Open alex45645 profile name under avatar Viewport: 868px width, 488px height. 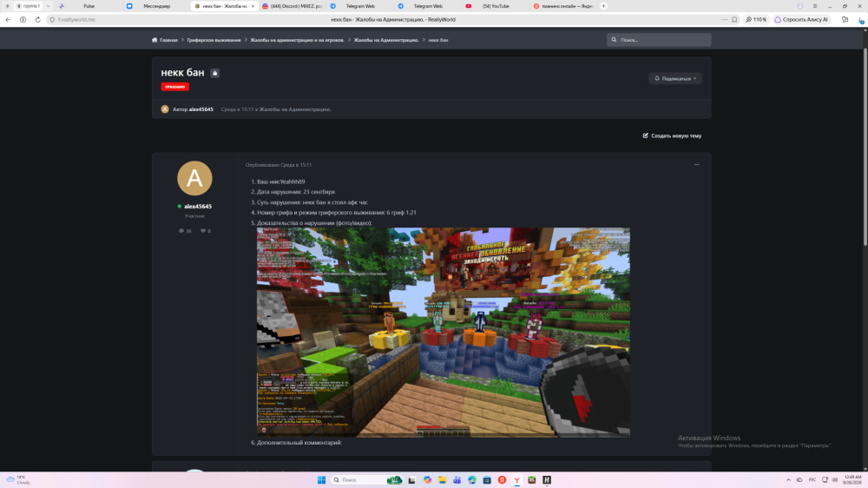(x=198, y=206)
